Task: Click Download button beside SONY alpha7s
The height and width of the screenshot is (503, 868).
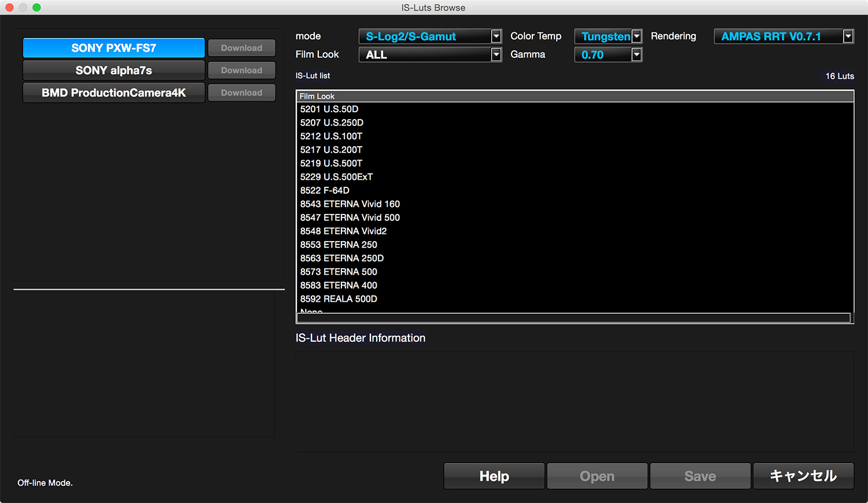Action: pos(241,71)
